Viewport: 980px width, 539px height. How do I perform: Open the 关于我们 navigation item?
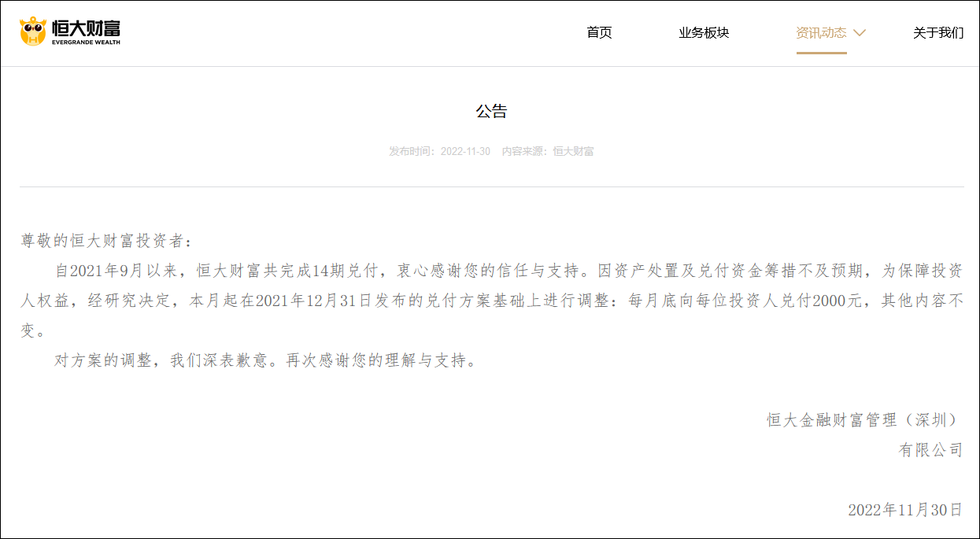pos(937,33)
